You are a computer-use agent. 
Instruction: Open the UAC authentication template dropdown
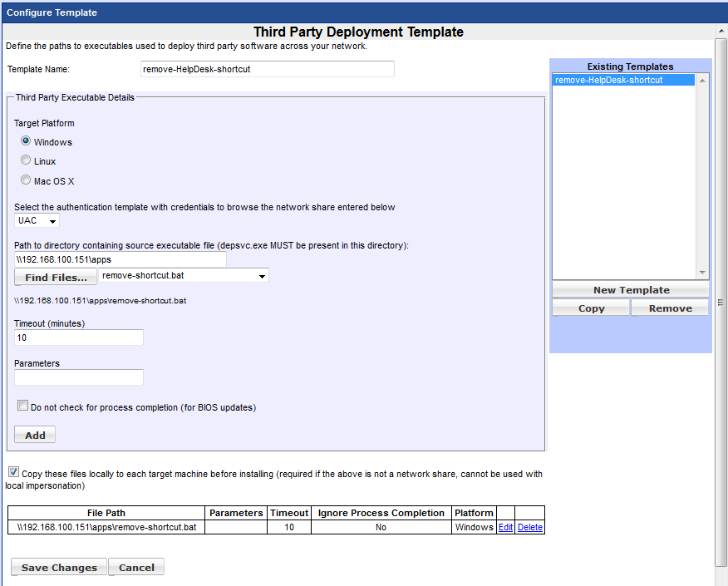(x=37, y=221)
